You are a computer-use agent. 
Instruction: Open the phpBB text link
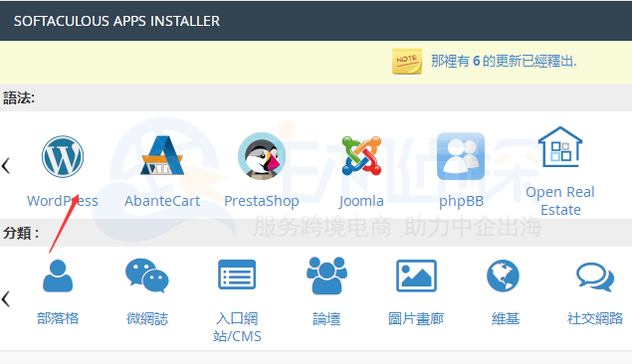(x=461, y=201)
